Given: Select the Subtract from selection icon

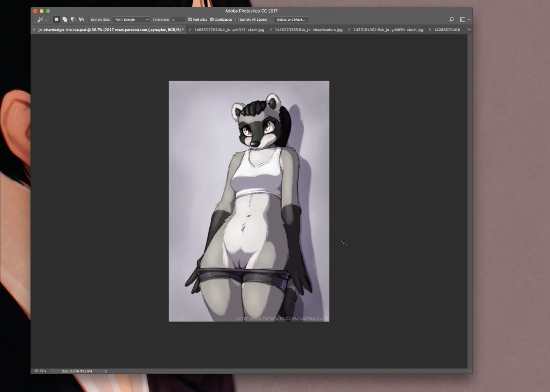Looking at the screenshot, I should click(x=73, y=19).
